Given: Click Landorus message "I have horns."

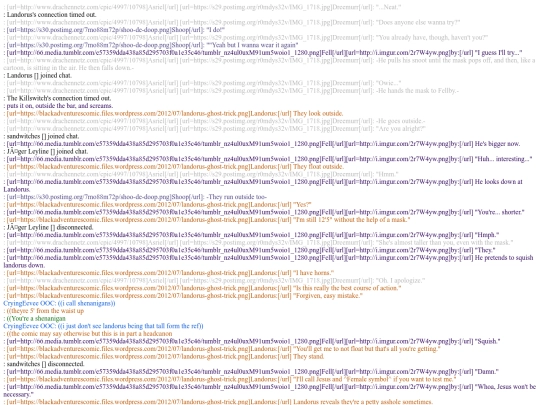Looking at the screenshot, I should [313, 272].
